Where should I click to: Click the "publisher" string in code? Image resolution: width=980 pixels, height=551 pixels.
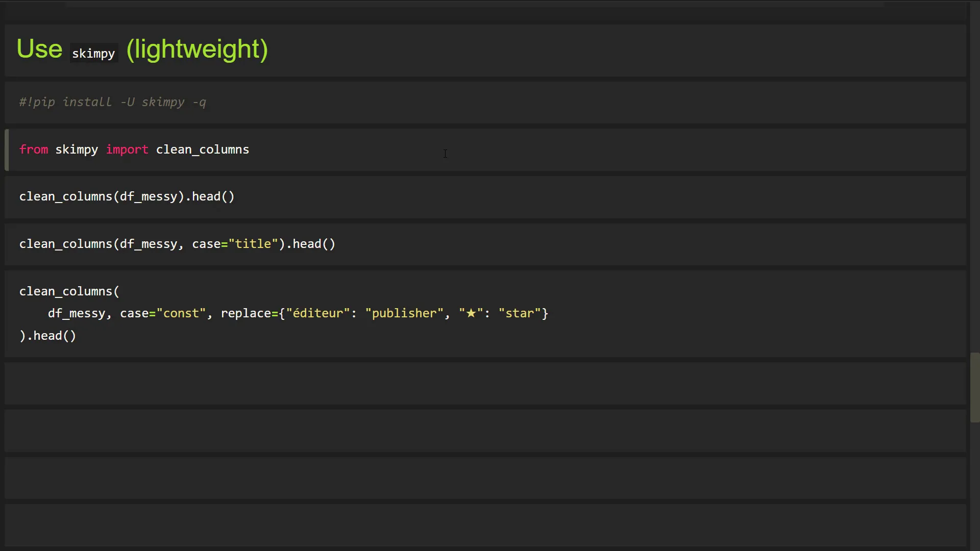(x=404, y=313)
